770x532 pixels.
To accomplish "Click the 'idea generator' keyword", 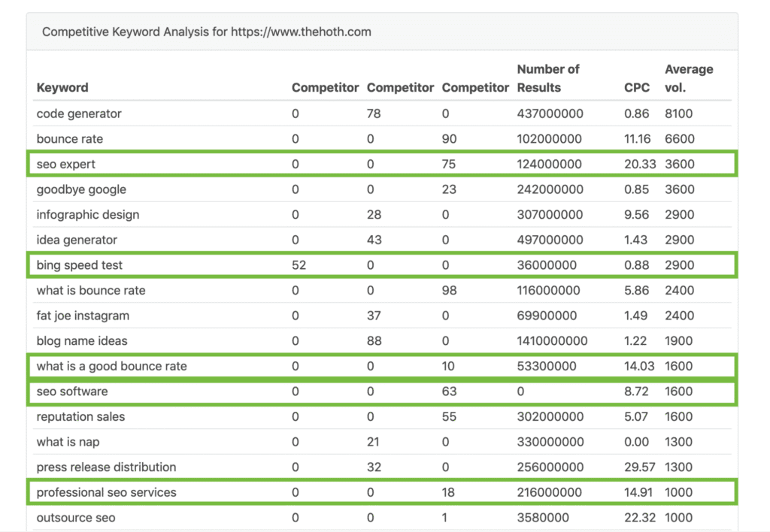I will pyautogui.click(x=77, y=240).
